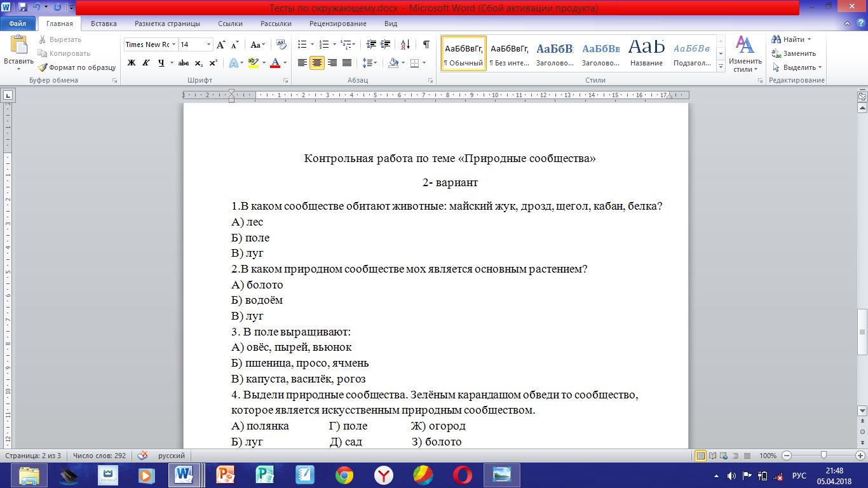Switch to Рецензирование tab
Viewport: 868px width, 488px height.
[338, 24]
